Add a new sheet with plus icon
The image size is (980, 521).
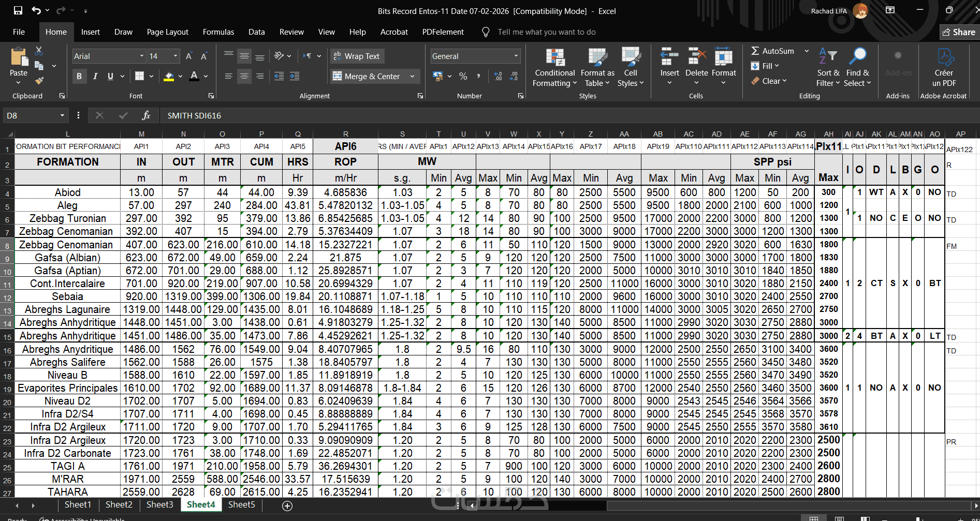[287, 505]
